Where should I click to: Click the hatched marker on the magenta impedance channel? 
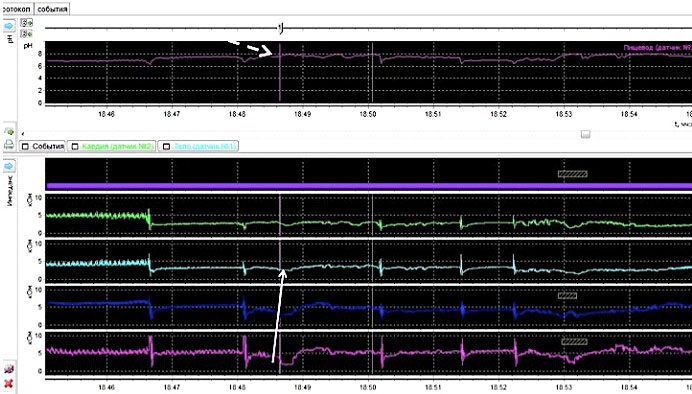click(x=575, y=341)
